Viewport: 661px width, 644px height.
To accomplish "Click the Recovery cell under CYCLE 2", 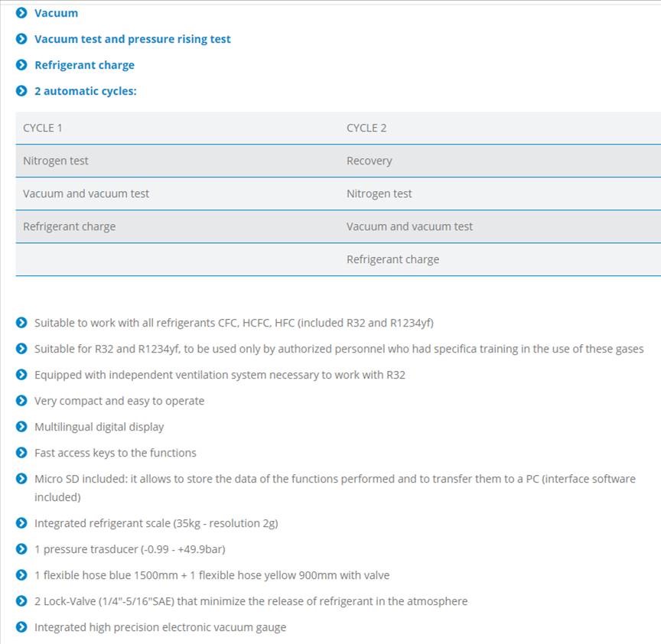I will 369,161.
